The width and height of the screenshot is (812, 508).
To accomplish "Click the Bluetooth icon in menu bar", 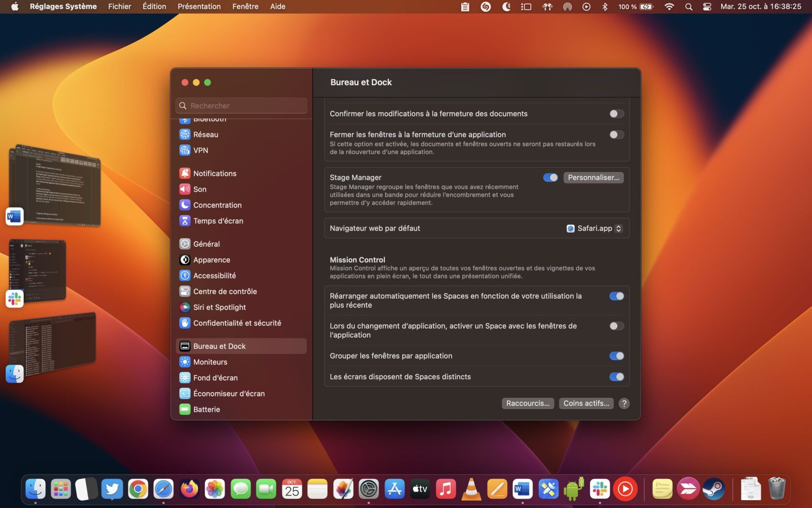I will [605, 6].
